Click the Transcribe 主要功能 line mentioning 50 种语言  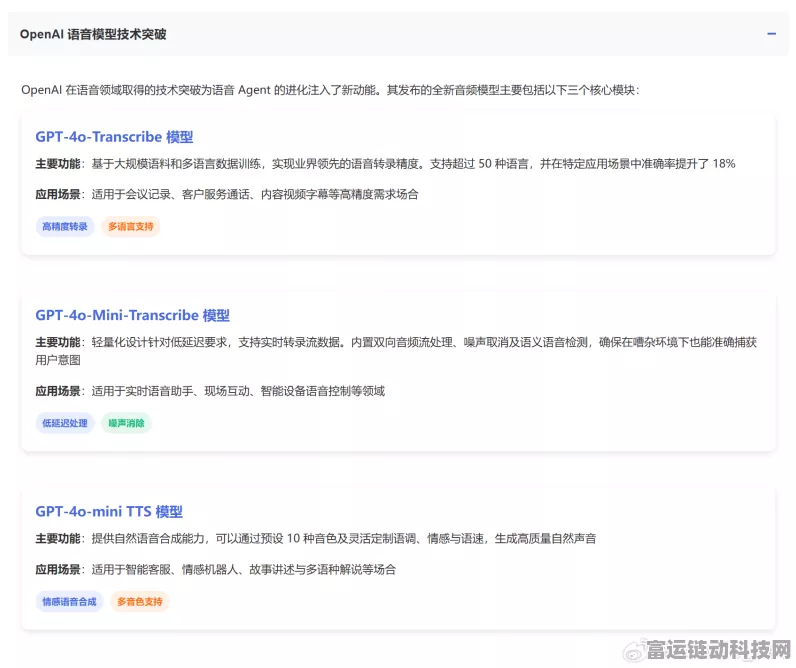[385, 164]
